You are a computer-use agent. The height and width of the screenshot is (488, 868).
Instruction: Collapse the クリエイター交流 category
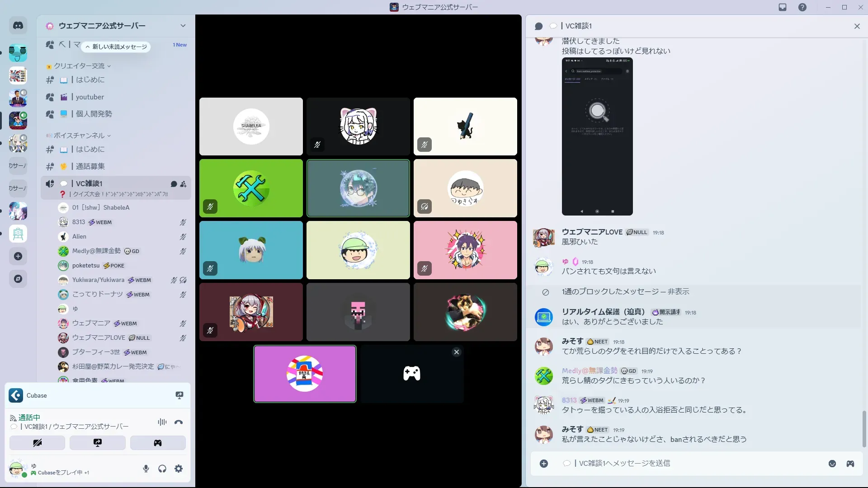point(79,66)
